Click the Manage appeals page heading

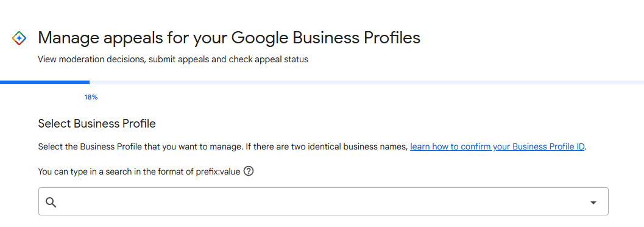tap(229, 38)
